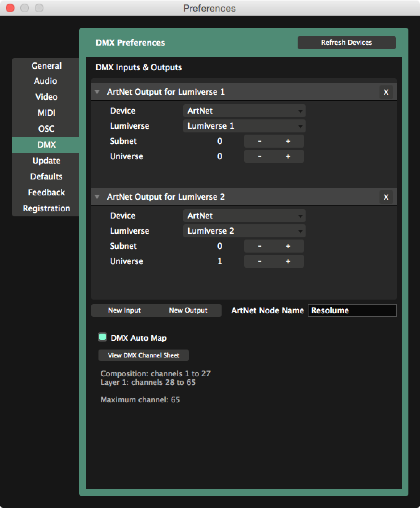Remove the ArtNet Output for Lumiverse 1
The image size is (420, 508).
(386, 92)
